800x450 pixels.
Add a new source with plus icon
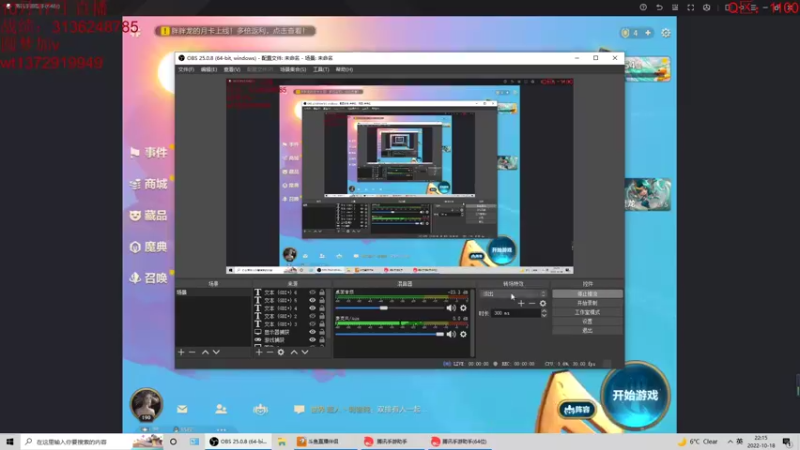(x=259, y=352)
